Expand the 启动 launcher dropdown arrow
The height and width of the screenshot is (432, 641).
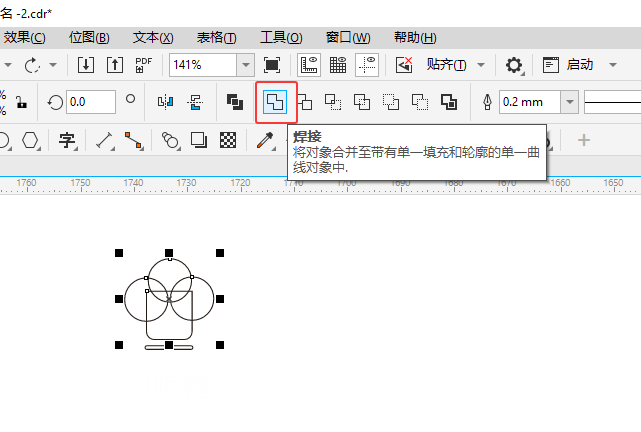[x=613, y=65]
